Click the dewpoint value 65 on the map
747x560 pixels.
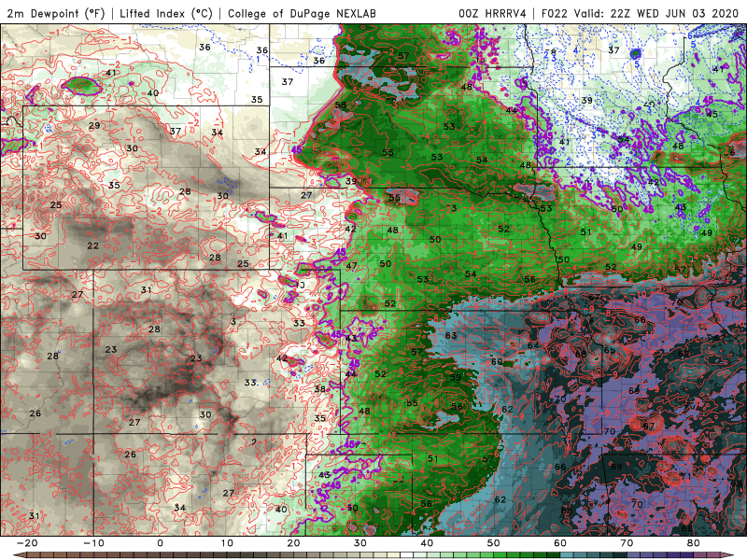coord(610,351)
